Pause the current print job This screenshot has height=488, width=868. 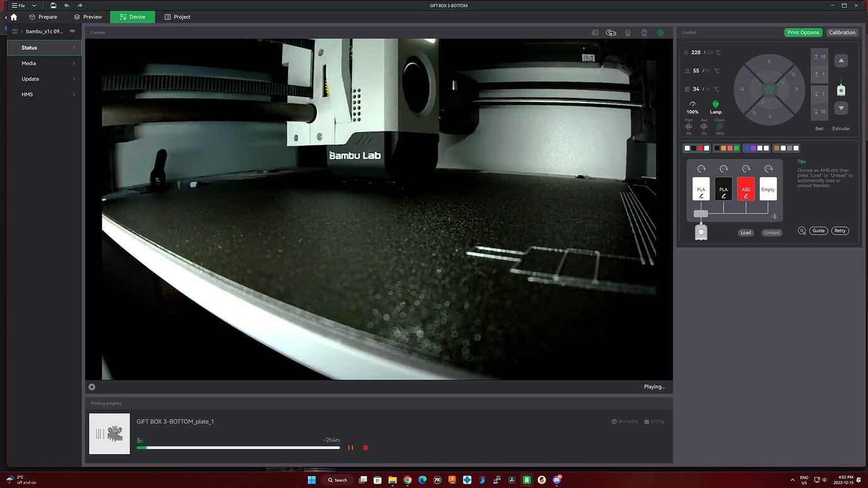pos(350,448)
